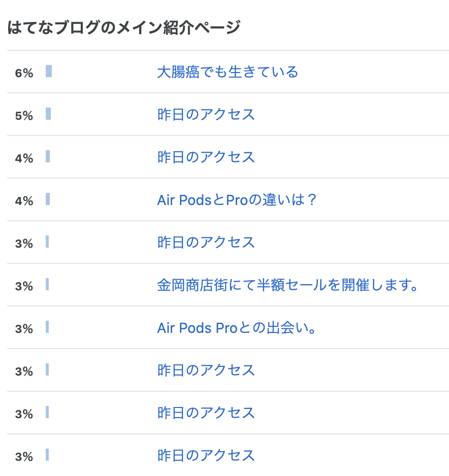Click bar in Air PodsとProの違いは？ row

coord(48,199)
